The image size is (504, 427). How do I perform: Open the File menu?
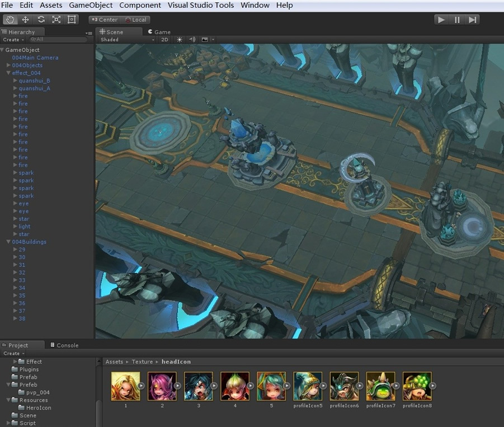click(7, 5)
